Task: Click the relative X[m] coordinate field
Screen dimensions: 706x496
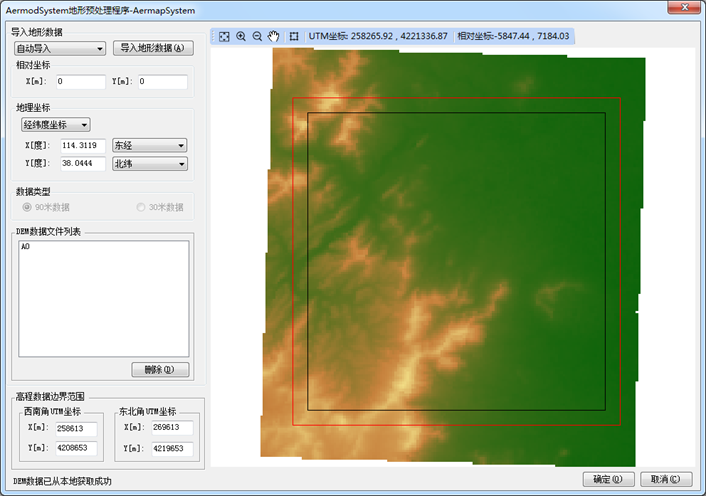Action: pos(80,82)
